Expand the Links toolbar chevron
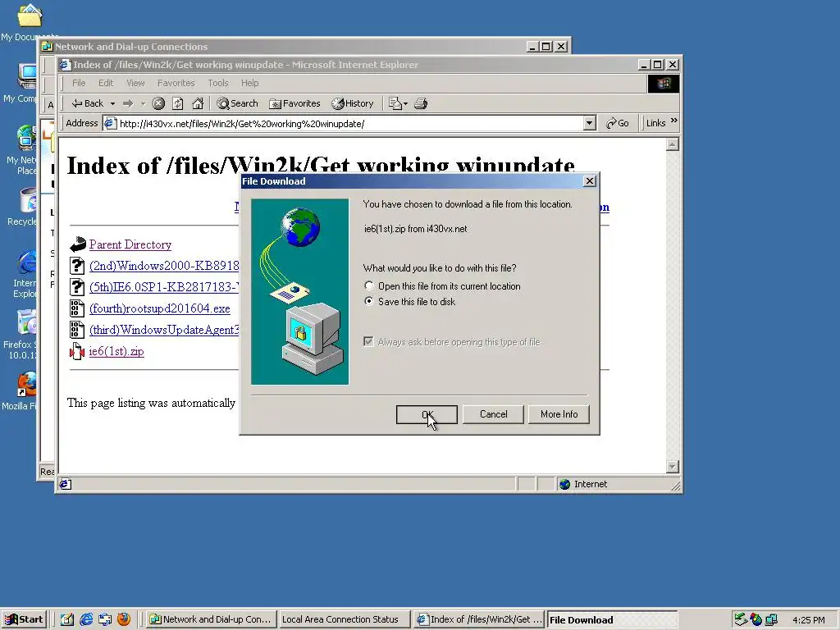Screen dimensions: 840x630 pyautogui.click(x=674, y=121)
